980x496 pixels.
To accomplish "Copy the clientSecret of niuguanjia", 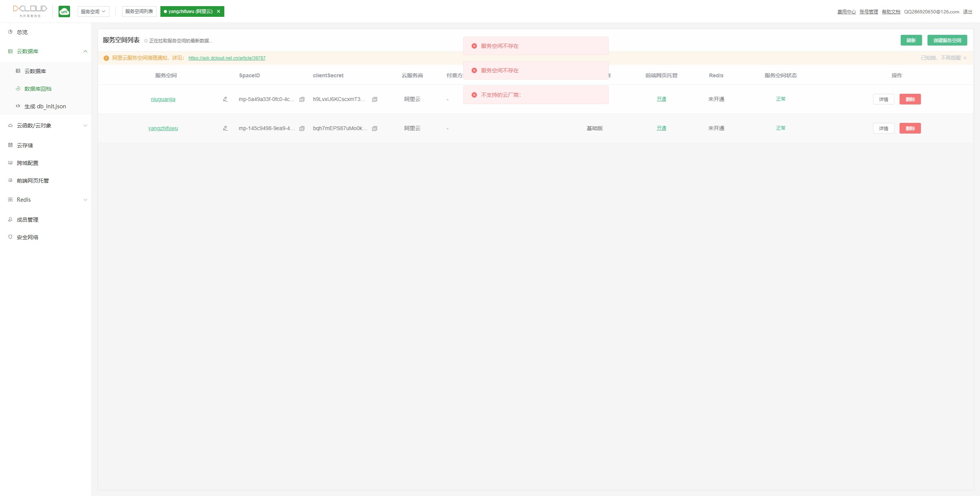I will tap(375, 100).
